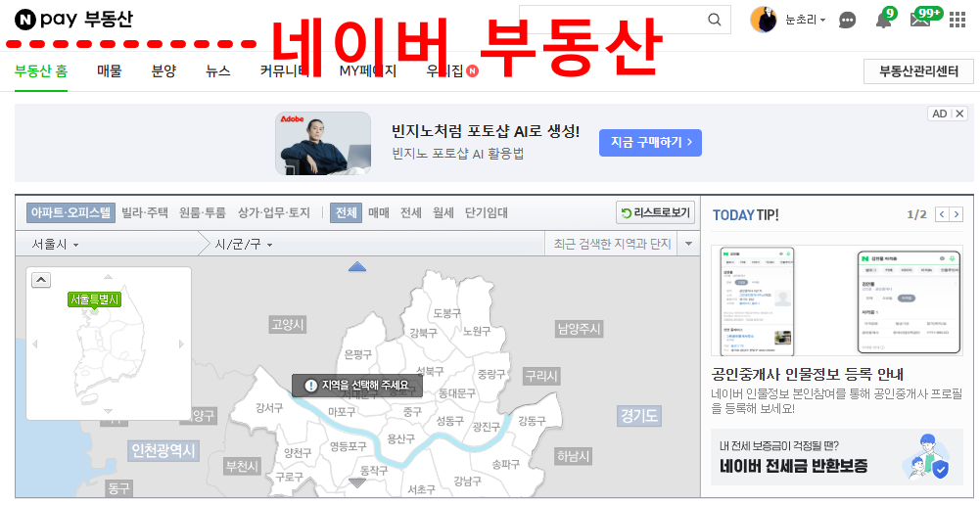The height and width of the screenshot is (505, 980).
Task: Select 강남구 on the Seoul map
Action: [467, 481]
